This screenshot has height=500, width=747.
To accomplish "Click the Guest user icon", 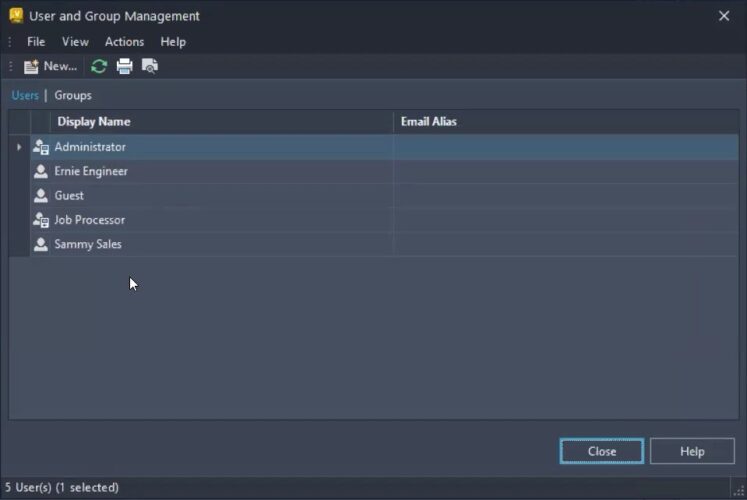I will (x=41, y=196).
